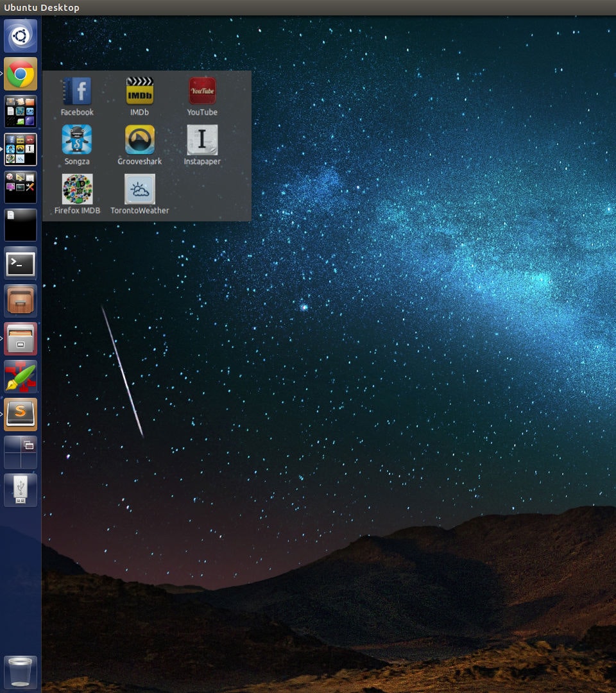Click the Ubuntu Dash home button
Screen dimensions: 616x693
pyautogui.click(x=20, y=36)
